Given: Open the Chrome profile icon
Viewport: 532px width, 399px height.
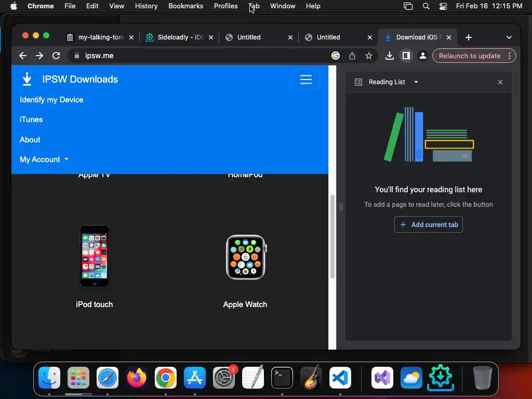Looking at the screenshot, I should pyautogui.click(x=423, y=56).
